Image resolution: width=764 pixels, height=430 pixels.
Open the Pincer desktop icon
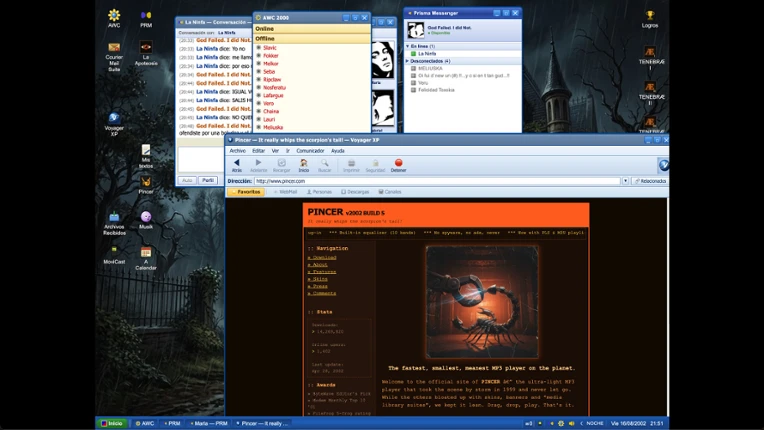tap(146, 185)
